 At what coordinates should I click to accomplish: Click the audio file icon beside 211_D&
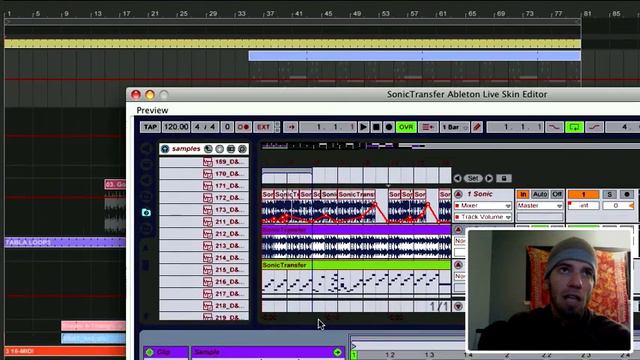(x=207, y=222)
